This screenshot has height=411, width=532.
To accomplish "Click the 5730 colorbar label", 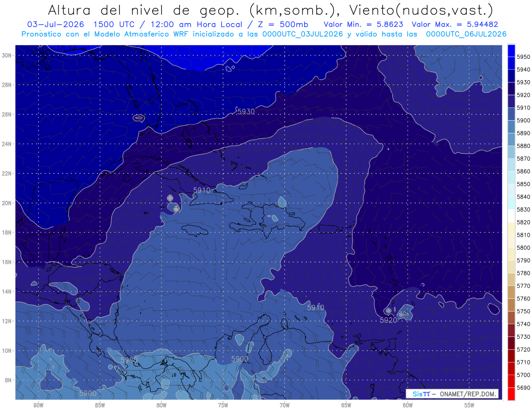I will (x=524, y=337).
